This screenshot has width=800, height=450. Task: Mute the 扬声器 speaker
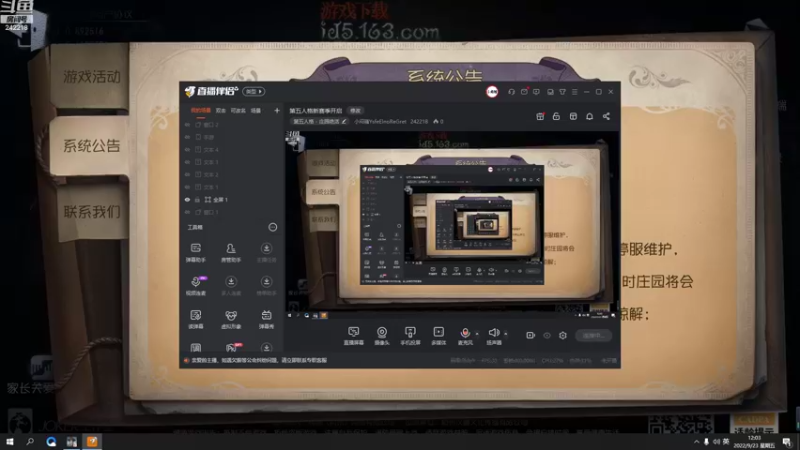coord(493,336)
